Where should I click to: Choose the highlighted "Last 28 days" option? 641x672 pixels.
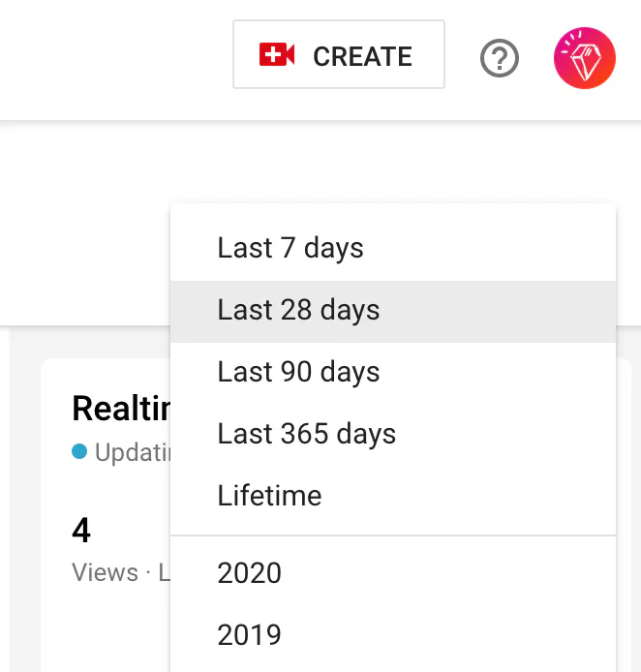298,310
